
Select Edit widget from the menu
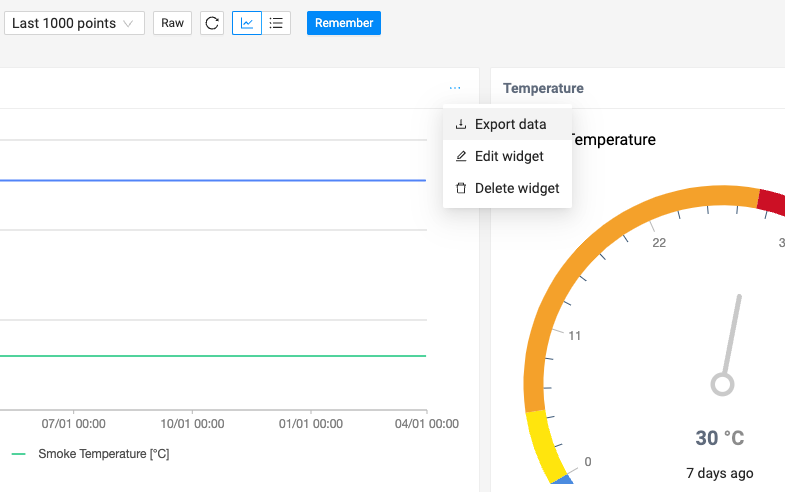[507, 156]
